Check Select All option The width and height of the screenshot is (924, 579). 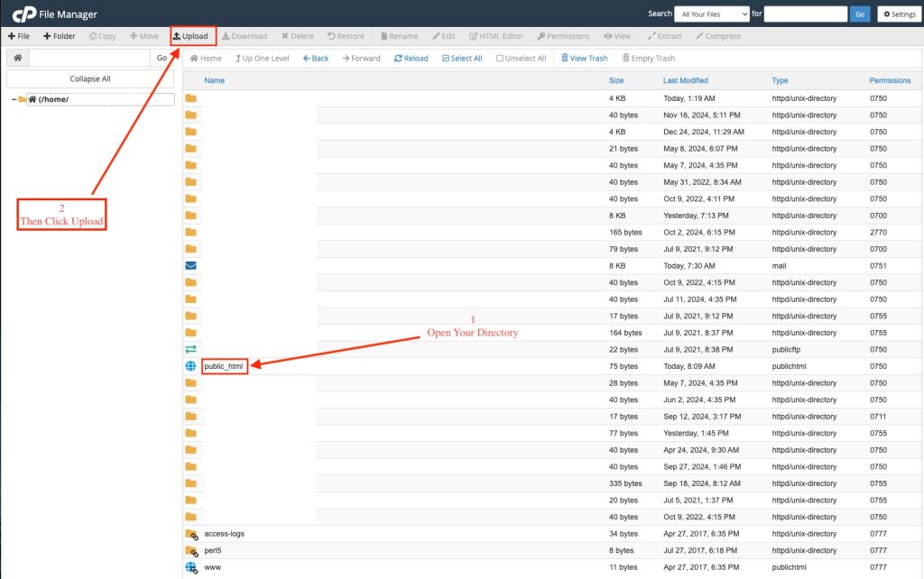coord(462,59)
